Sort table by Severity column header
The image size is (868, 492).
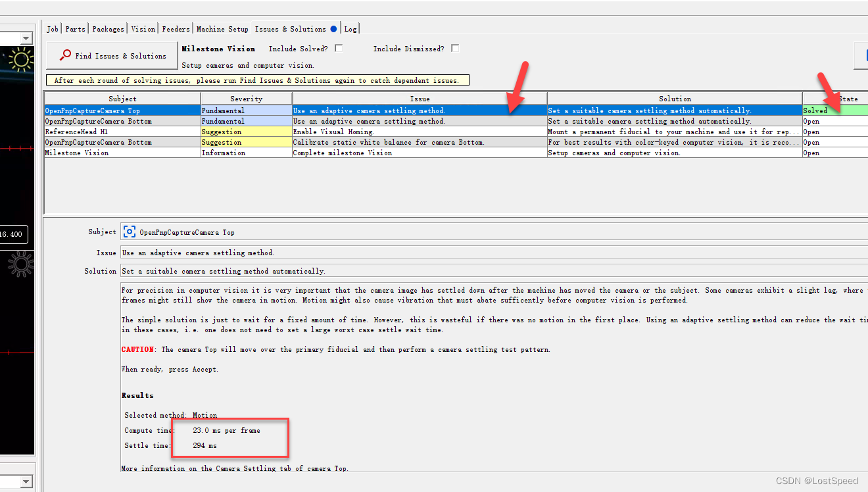(247, 99)
